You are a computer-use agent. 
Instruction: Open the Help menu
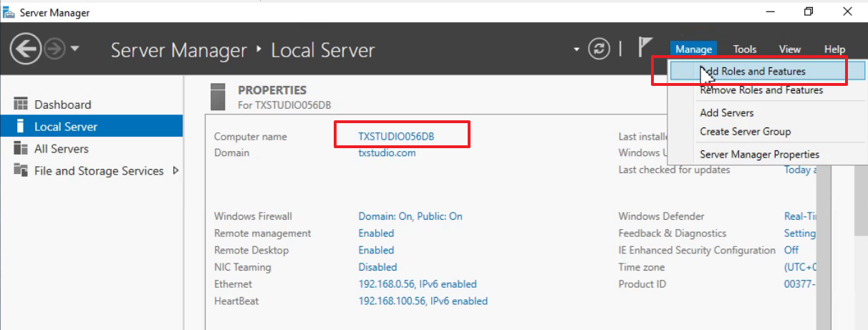[x=834, y=49]
